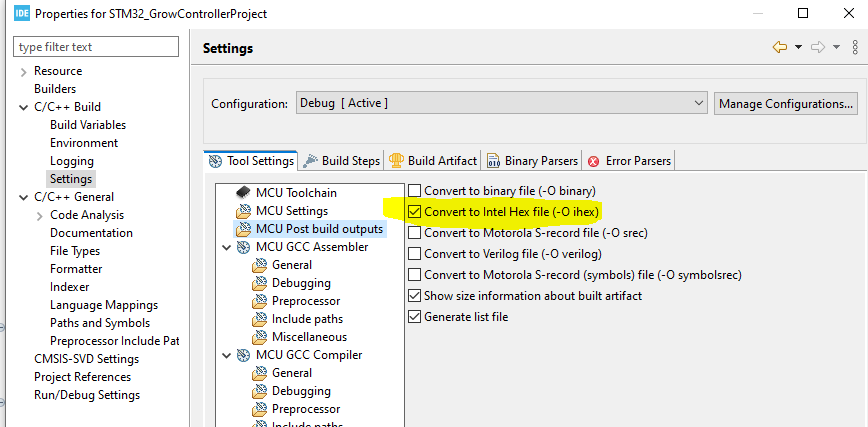Uncheck Convert to Intel Hex file

pos(415,212)
